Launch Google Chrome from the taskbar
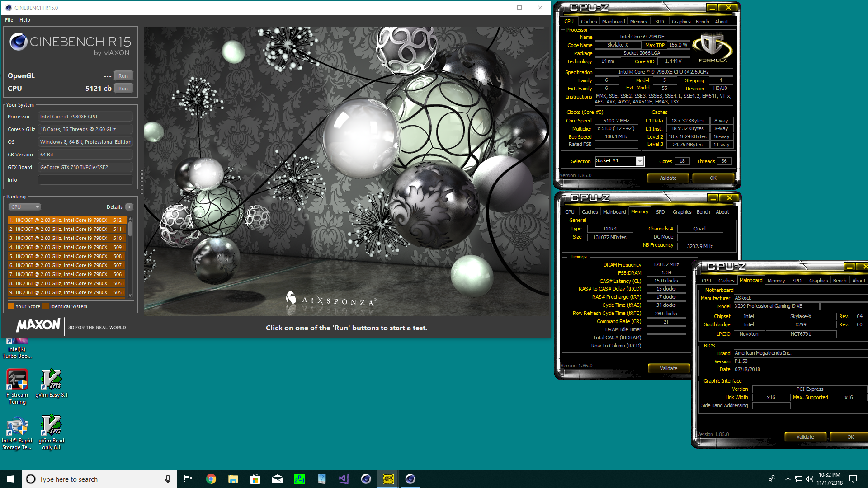Viewport: 868px width, 488px height. [211, 479]
